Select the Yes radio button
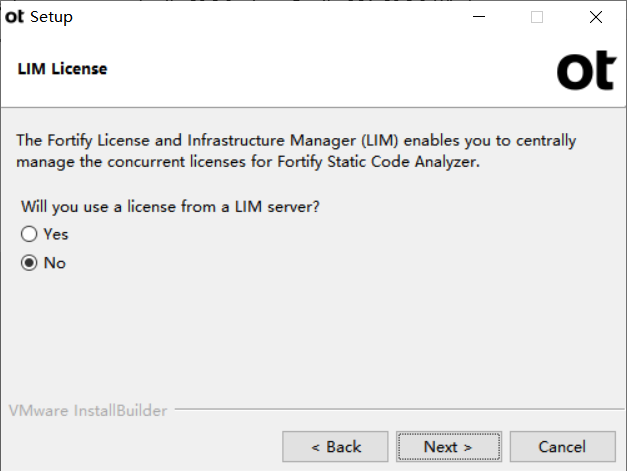Viewport: 627px width, 471px height. tap(29, 234)
